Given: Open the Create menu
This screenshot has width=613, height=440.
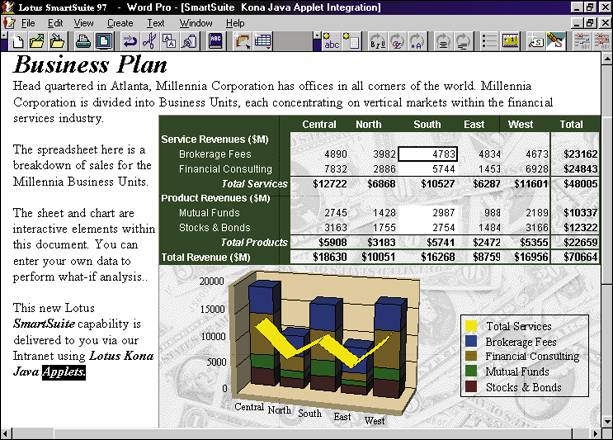Looking at the screenshot, I should click(x=119, y=22).
